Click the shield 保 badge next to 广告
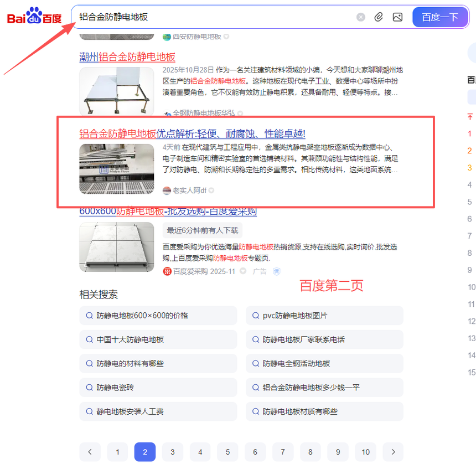 pos(277,271)
